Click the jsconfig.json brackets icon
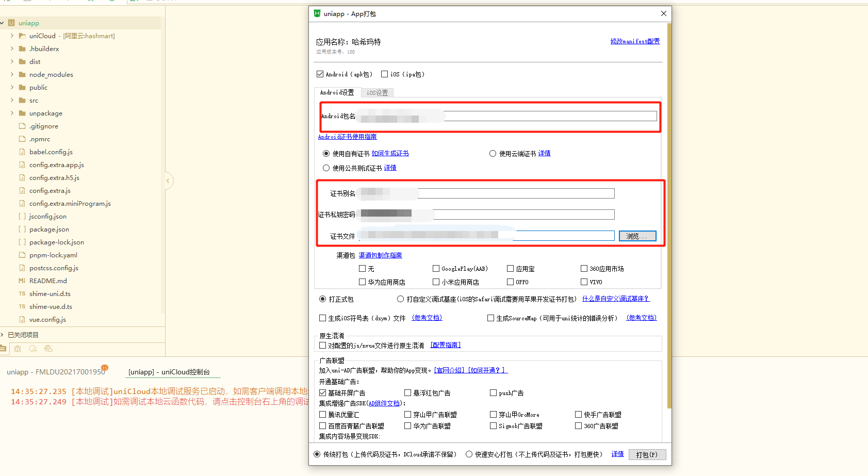The height and width of the screenshot is (476, 868). [22, 217]
